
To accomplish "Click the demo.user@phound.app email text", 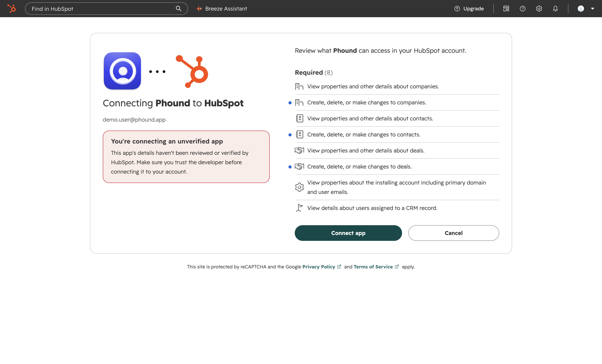I will [134, 119].
